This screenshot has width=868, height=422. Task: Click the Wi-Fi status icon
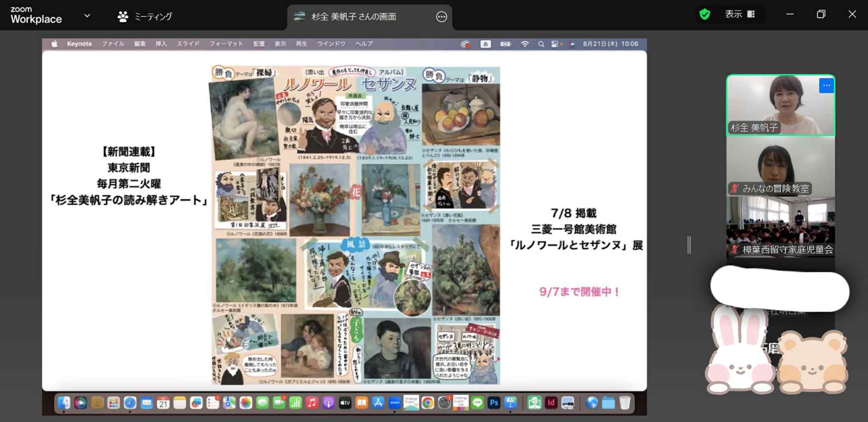point(525,44)
